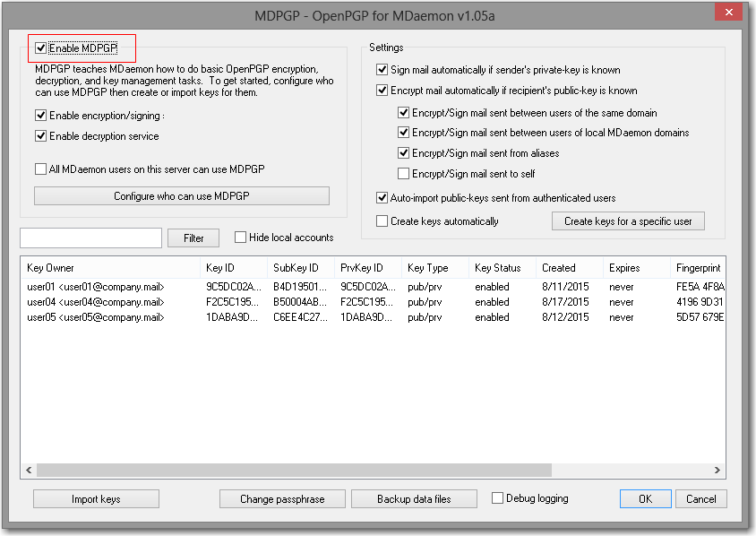
Task: Click in the filter text field
Action: 90,237
